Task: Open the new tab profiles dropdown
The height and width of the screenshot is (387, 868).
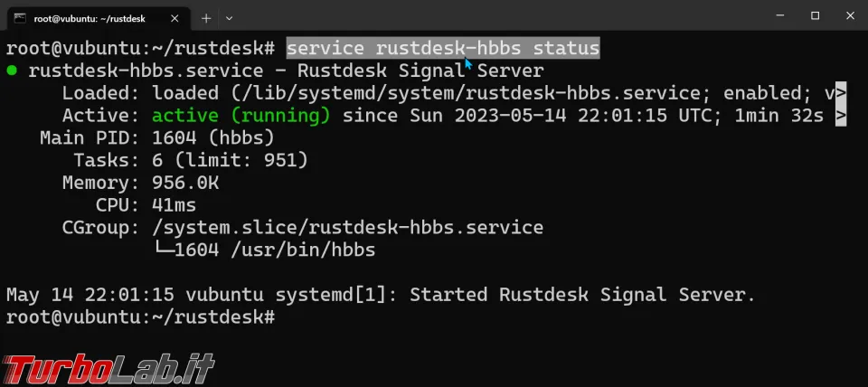Action: (229, 18)
